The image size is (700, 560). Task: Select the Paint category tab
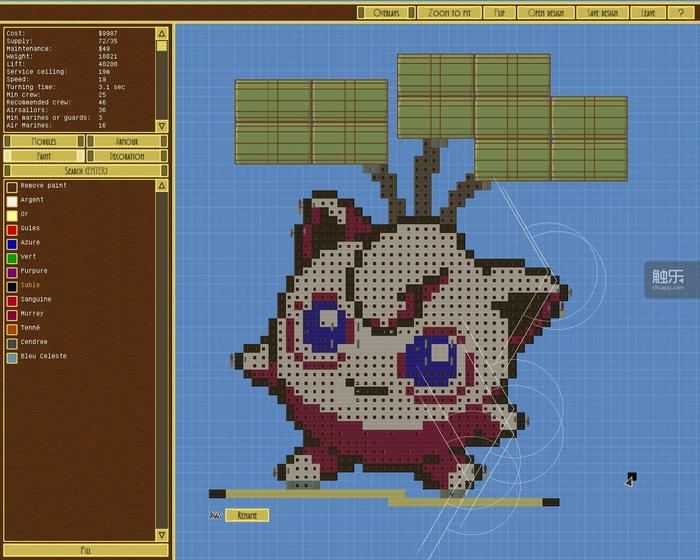coord(43,156)
